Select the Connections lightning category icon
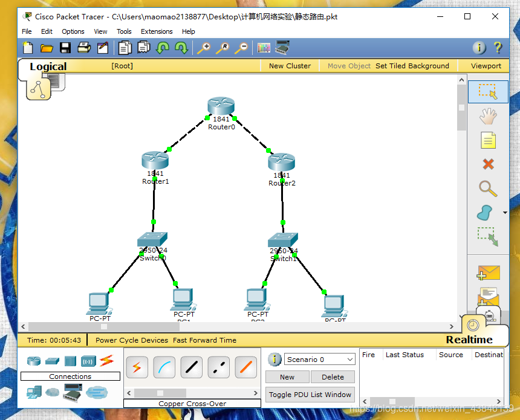 point(107,360)
